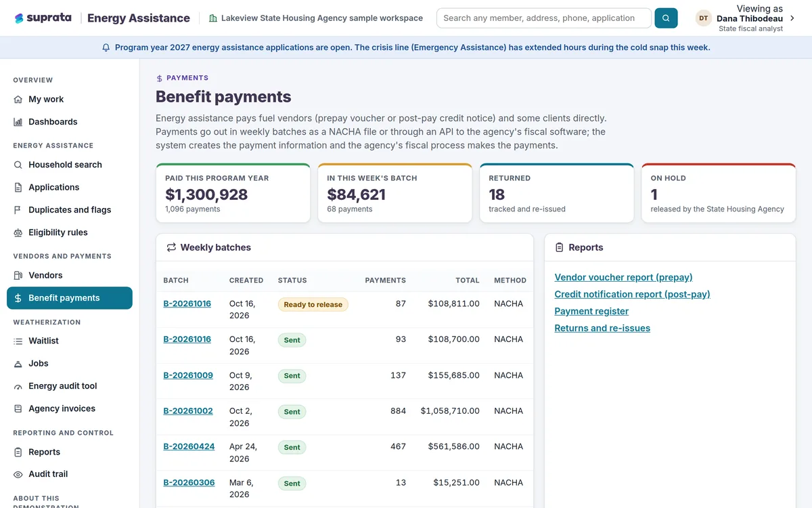The height and width of the screenshot is (508, 812).
Task: Click the dollar icon beside Benefit payments
Action: (18, 298)
